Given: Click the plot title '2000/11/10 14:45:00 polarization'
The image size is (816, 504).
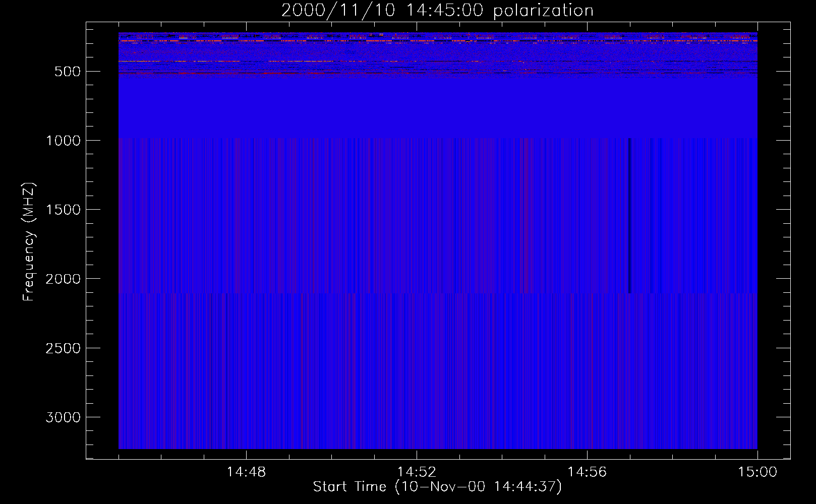Looking at the screenshot, I should 437,11.
